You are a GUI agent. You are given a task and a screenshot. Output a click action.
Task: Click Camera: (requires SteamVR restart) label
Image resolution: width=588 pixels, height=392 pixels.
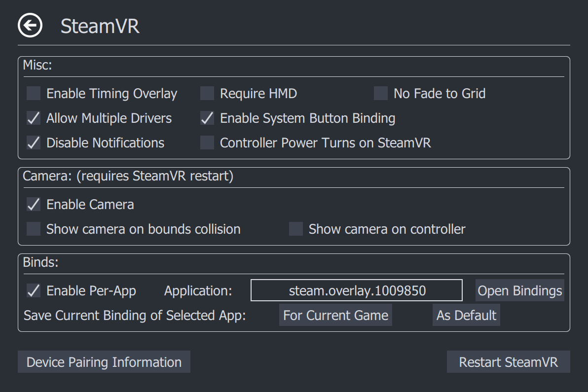[x=128, y=176]
